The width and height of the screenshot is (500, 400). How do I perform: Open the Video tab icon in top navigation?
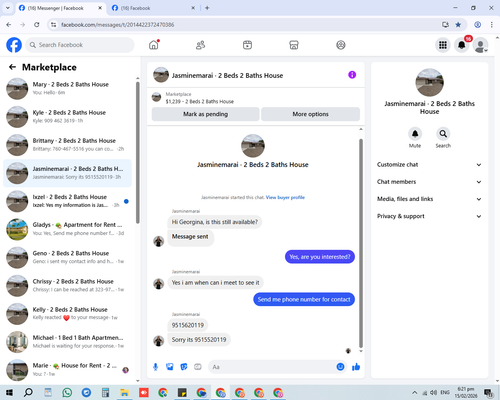tap(247, 45)
